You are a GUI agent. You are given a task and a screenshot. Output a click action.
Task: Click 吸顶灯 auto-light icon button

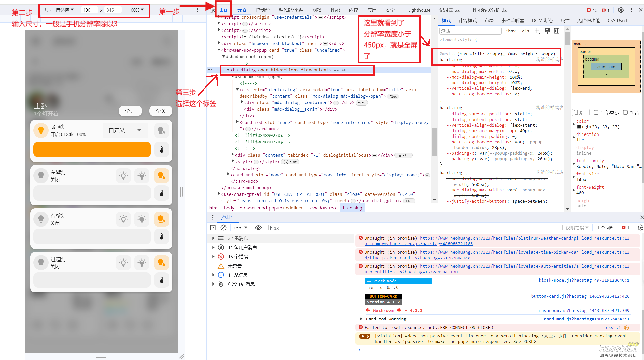point(161,130)
